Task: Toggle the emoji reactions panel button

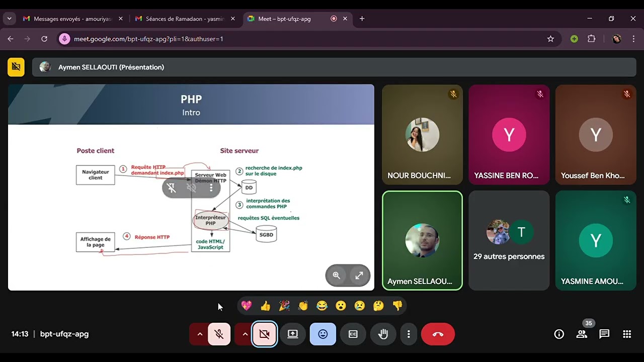Action: [323, 334]
